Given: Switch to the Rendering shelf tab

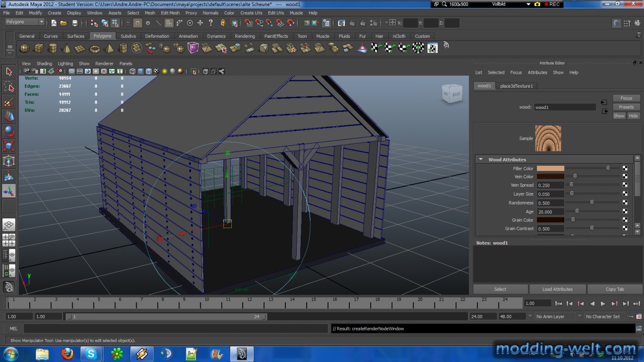Looking at the screenshot, I should 245,36.
